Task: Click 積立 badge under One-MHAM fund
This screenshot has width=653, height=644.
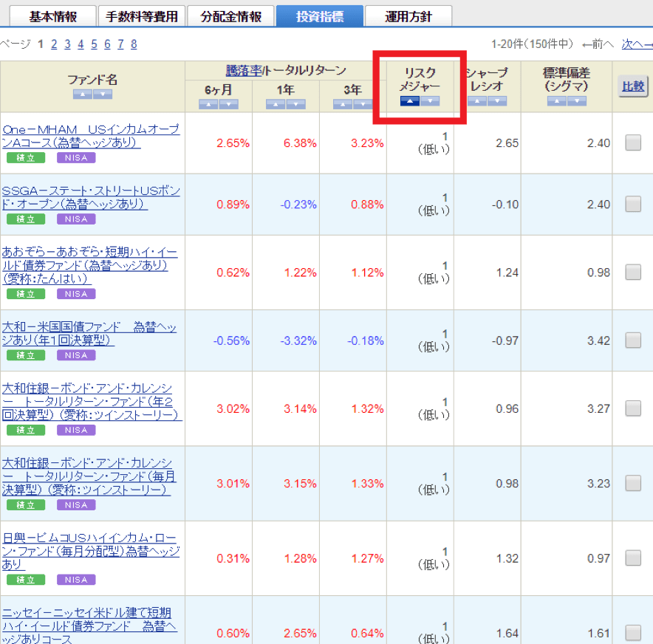Action: tap(26, 157)
